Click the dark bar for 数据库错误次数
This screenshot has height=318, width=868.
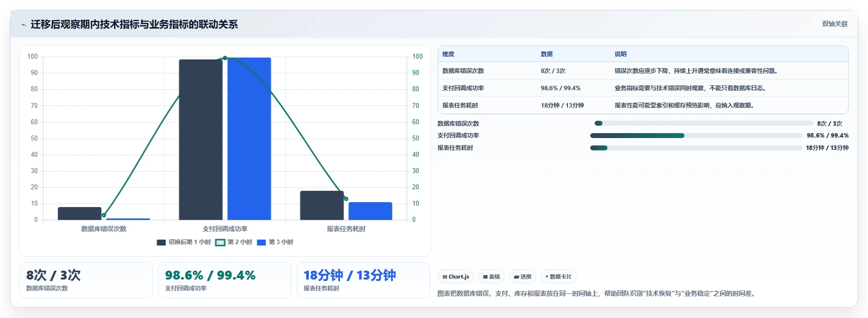pyautogui.click(x=79, y=213)
